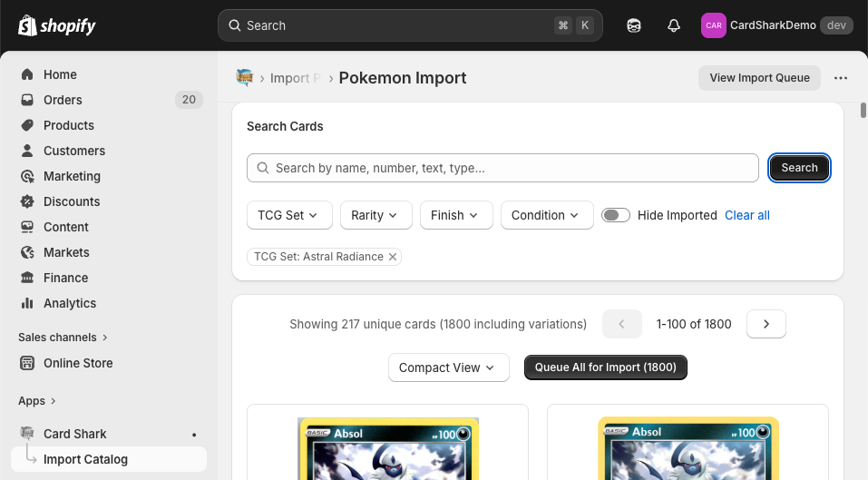The height and width of the screenshot is (480, 868).
Task: Click the Shopify logo
Action: (56, 25)
